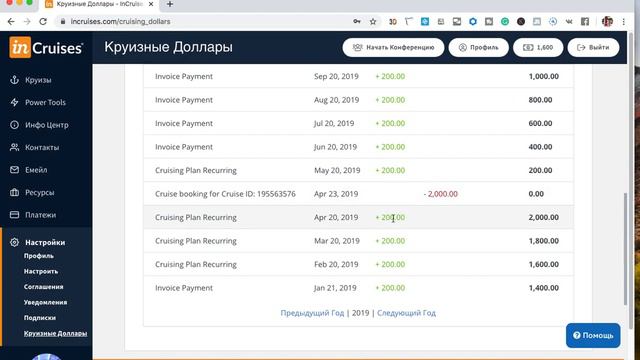
Task: Open the Соглашения settings sublink
Action: tap(43, 287)
